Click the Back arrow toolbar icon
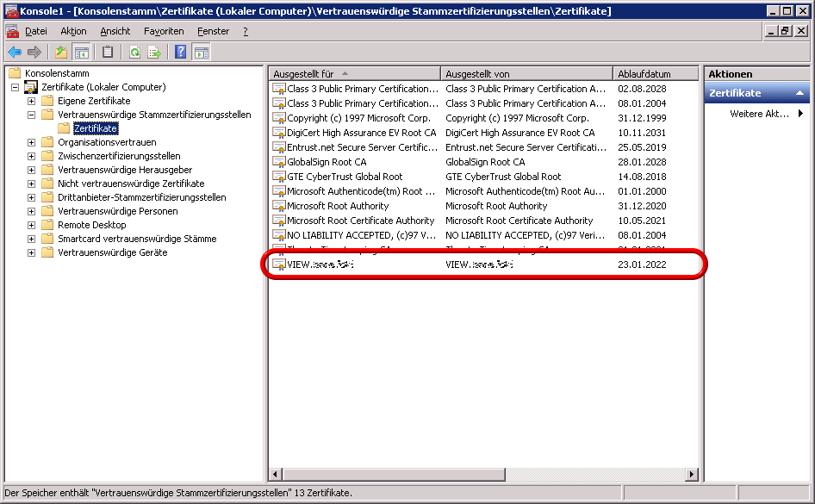 pyautogui.click(x=15, y=53)
